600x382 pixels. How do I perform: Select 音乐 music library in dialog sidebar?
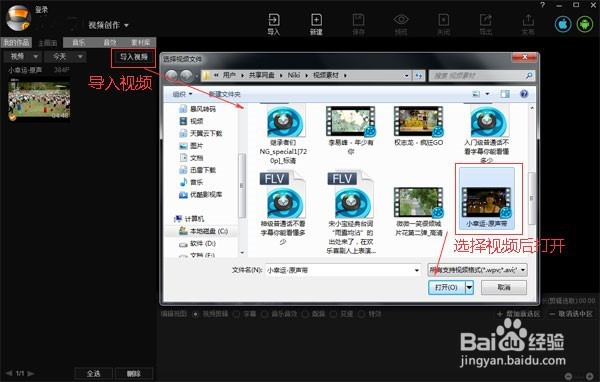pyautogui.click(x=191, y=182)
